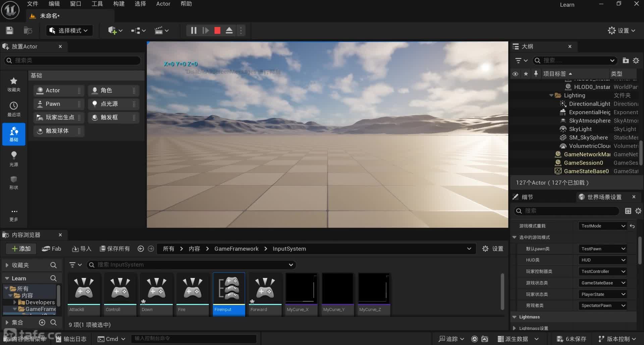
Task: Click Save All in Content Browser
Action: point(115,249)
